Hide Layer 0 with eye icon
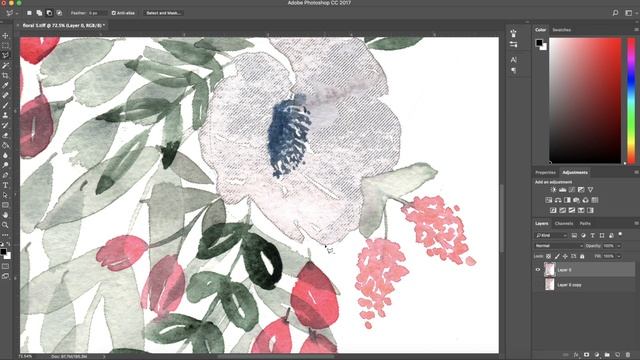 click(538, 270)
